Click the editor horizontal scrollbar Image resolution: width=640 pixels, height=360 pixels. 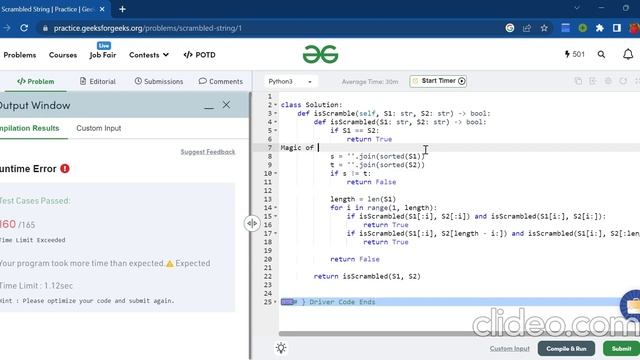tap(459, 334)
